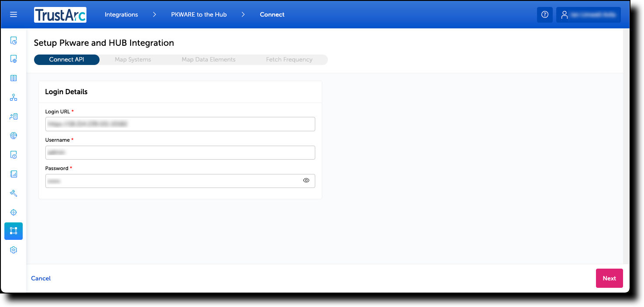Click the Next button
This screenshot has width=644, height=307.
[609, 278]
